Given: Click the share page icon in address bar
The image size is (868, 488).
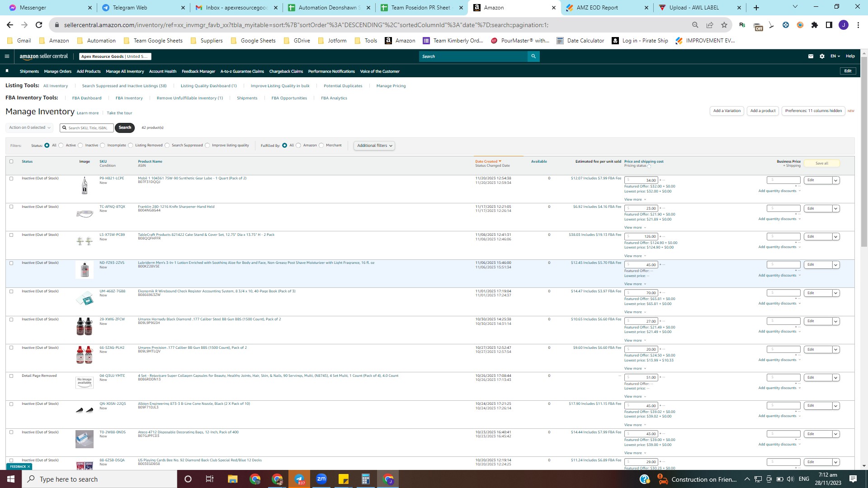Looking at the screenshot, I should (710, 25).
